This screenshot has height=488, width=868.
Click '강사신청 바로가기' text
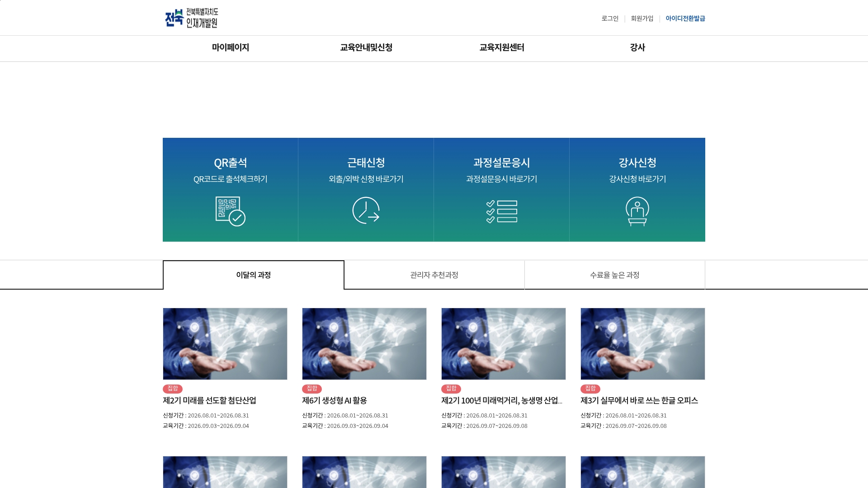[637, 179]
